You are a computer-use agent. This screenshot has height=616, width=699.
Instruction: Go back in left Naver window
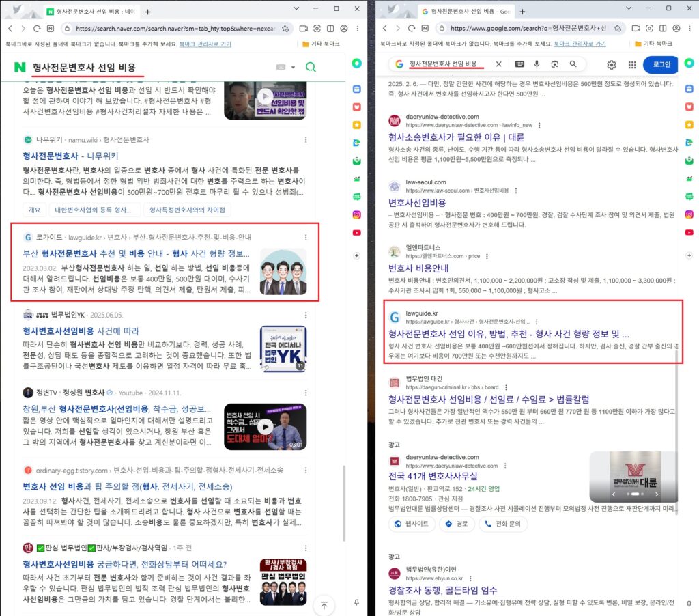tap(10, 29)
